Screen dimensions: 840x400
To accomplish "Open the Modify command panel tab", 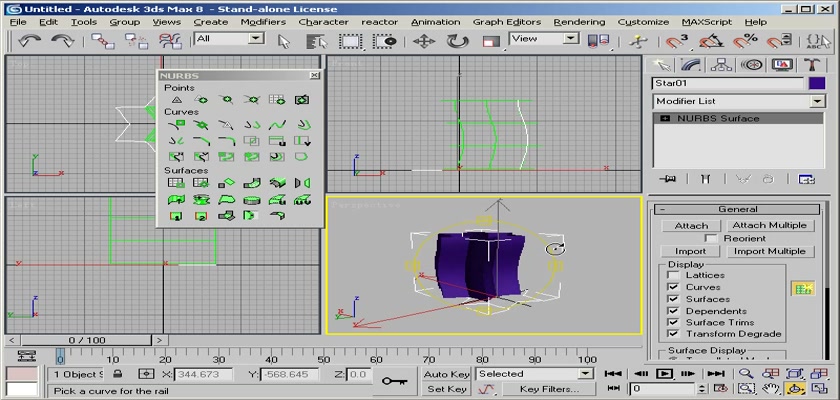I will (692, 65).
